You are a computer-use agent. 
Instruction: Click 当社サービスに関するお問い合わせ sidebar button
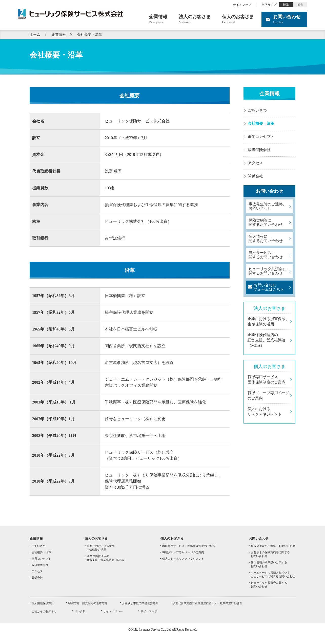(269, 255)
